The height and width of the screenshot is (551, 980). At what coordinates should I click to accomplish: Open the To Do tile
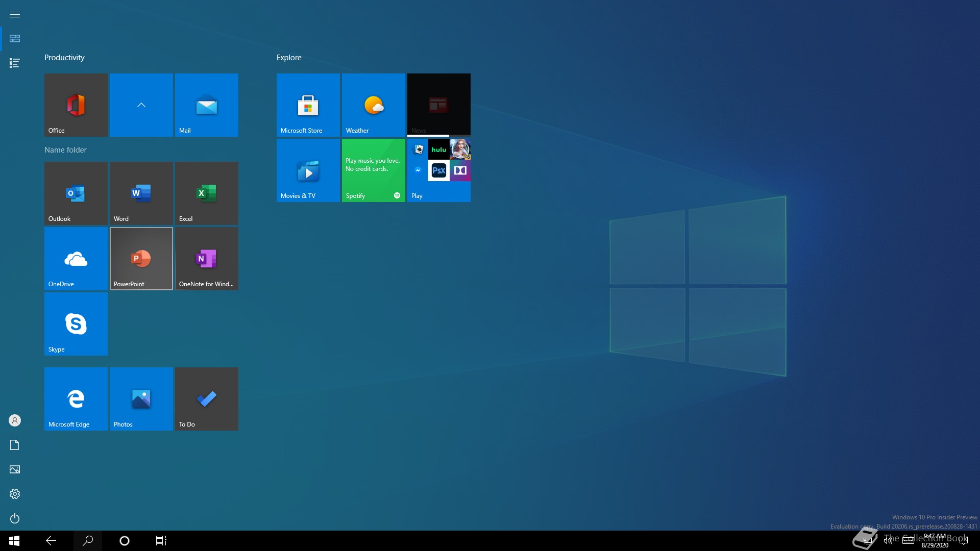tap(206, 398)
